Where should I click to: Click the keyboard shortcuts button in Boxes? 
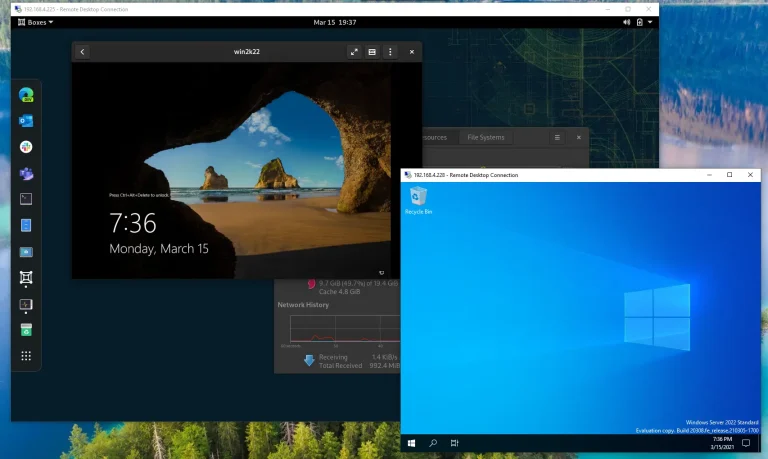pyautogui.click(x=372, y=52)
